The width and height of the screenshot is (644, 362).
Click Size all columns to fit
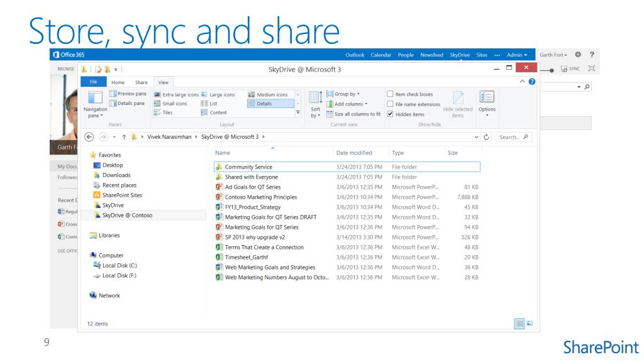353,114
